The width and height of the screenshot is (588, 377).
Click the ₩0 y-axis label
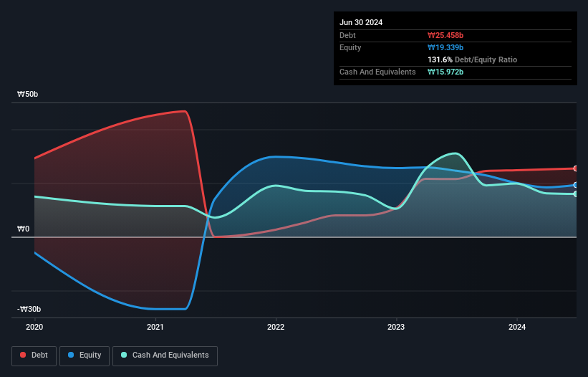23,229
